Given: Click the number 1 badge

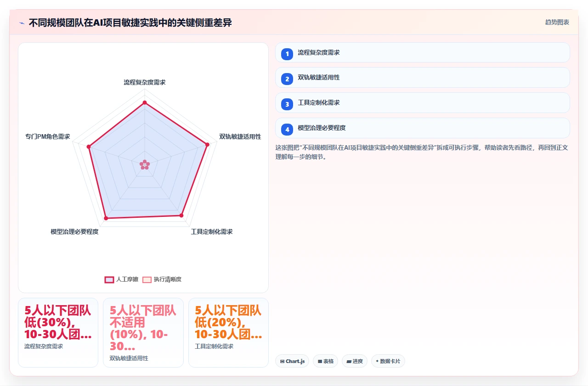Looking at the screenshot, I should click(x=287, y=54).
